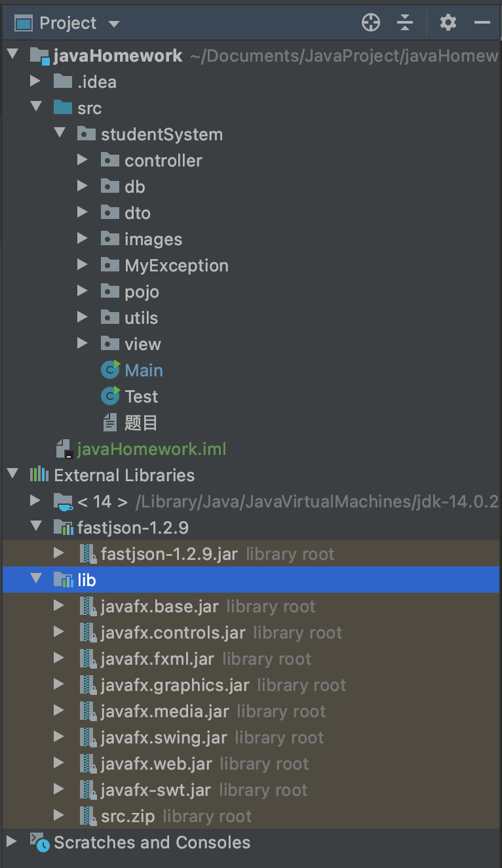This screenshot has width=502, height=868.
Task: Expand the pojo package arrow
Action: (x=83, y=291)
